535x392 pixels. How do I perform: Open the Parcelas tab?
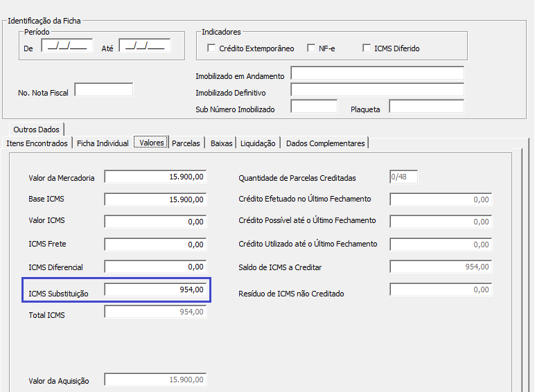(186, 143)
